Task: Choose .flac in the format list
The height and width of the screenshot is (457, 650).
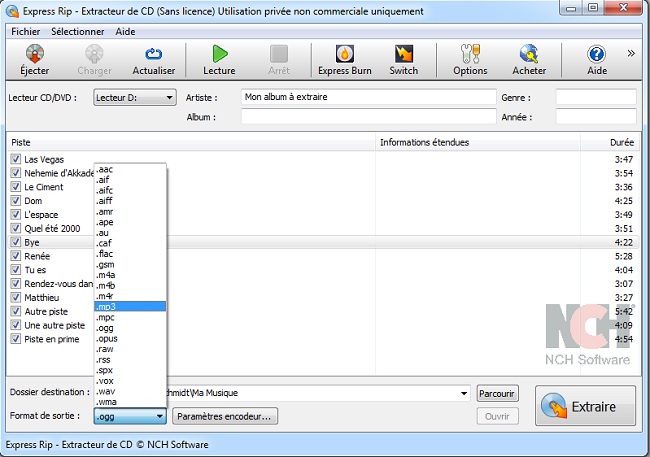Action: click(x=130, y=254)
